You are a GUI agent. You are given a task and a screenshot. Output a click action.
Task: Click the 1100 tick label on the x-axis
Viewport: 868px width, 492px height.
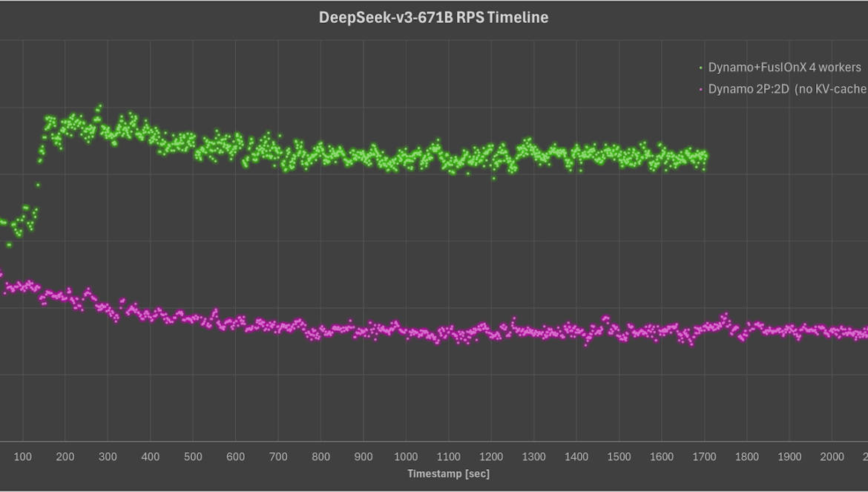point(448,456)
